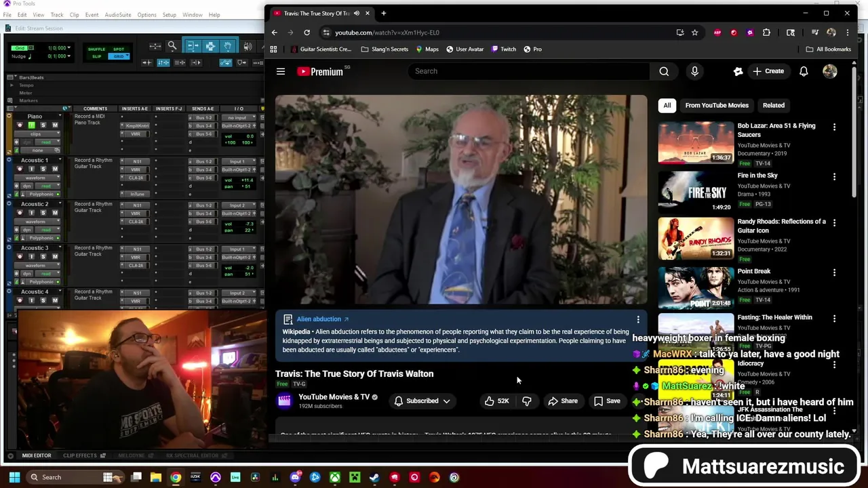This screenshot has height=488, width=868.
Task: Select the Trim tool in Pro Tools
Action: tap(193, 46)
